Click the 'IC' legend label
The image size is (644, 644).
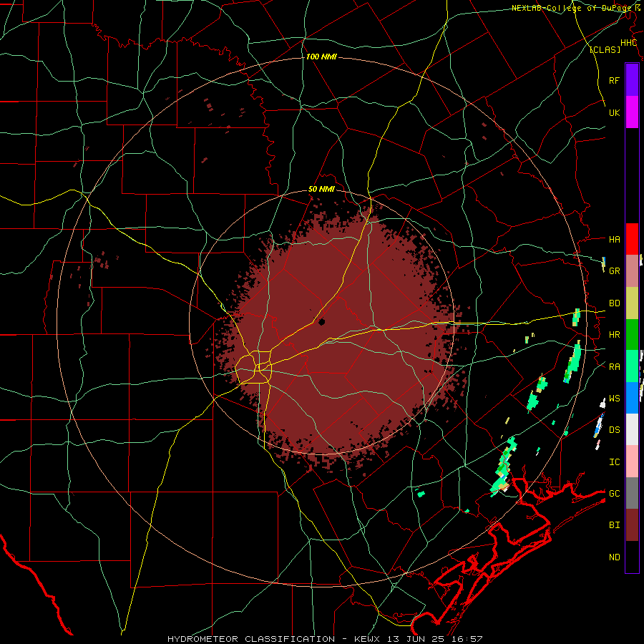[614, 462]
